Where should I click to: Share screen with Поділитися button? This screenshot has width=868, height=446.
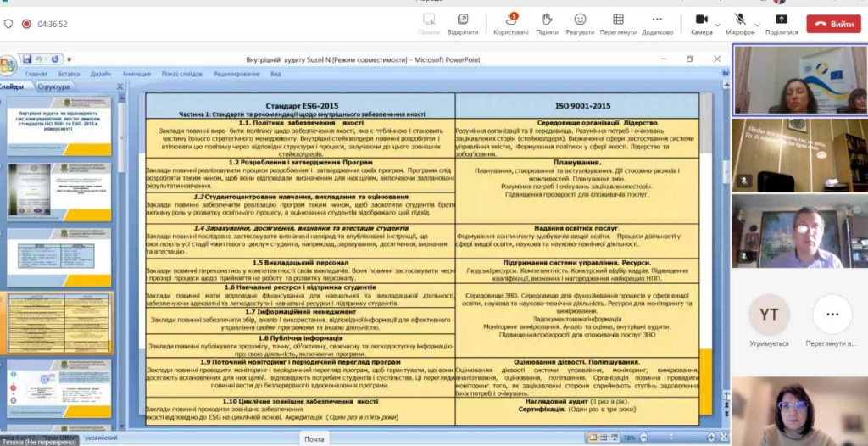781,24
